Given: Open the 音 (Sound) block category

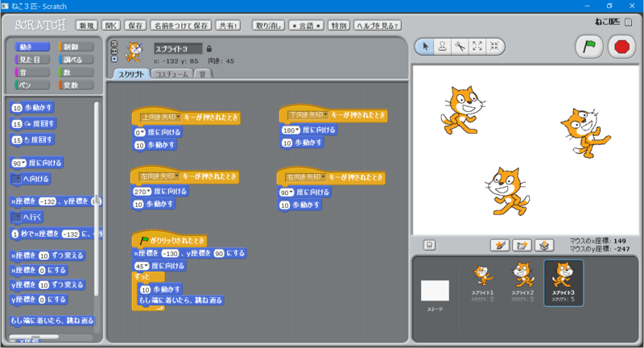Looking at the screenshot, I should (32, 72).
